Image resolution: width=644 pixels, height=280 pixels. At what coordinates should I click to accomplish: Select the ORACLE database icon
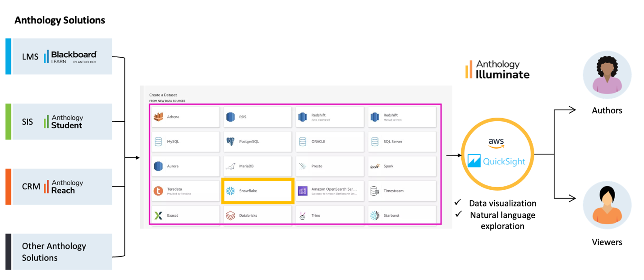tap(303, 142)
